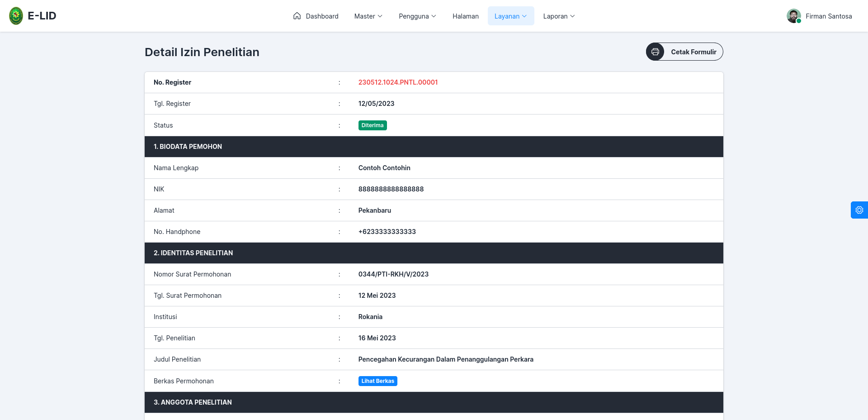Expand the Layanan dropdown menu
868x420 pixels.
[511, 16]
